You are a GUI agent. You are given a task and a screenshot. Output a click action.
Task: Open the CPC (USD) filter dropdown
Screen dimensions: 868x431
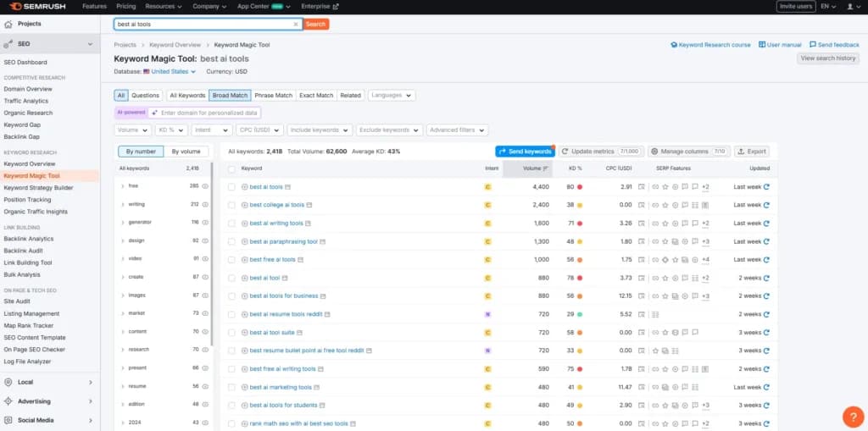[x=259, y=130]
